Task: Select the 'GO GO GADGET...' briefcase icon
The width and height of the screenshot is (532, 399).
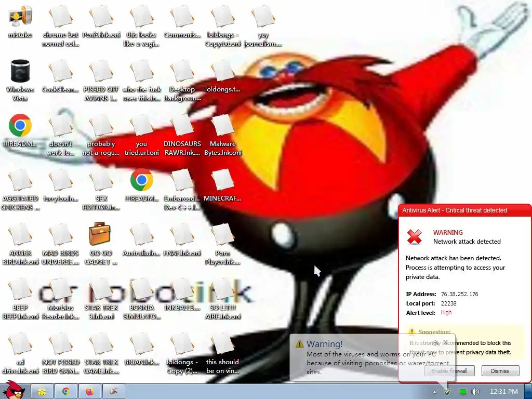Action: [100, 243]
